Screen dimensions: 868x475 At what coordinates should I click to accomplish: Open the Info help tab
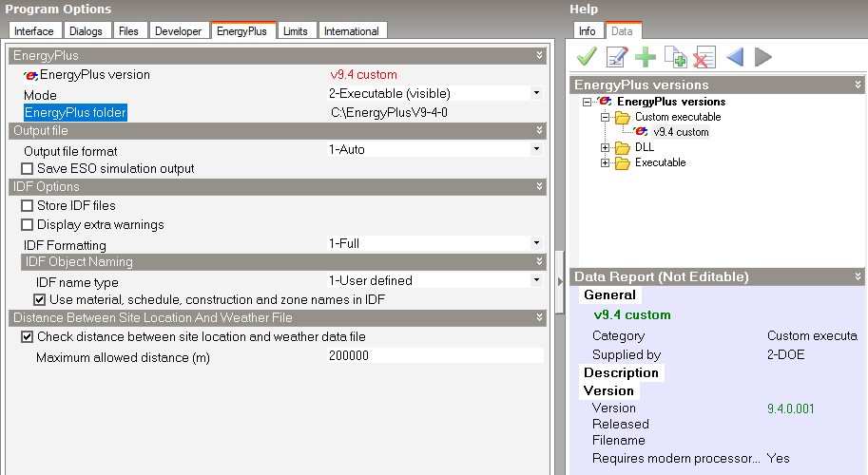point(588,31)
